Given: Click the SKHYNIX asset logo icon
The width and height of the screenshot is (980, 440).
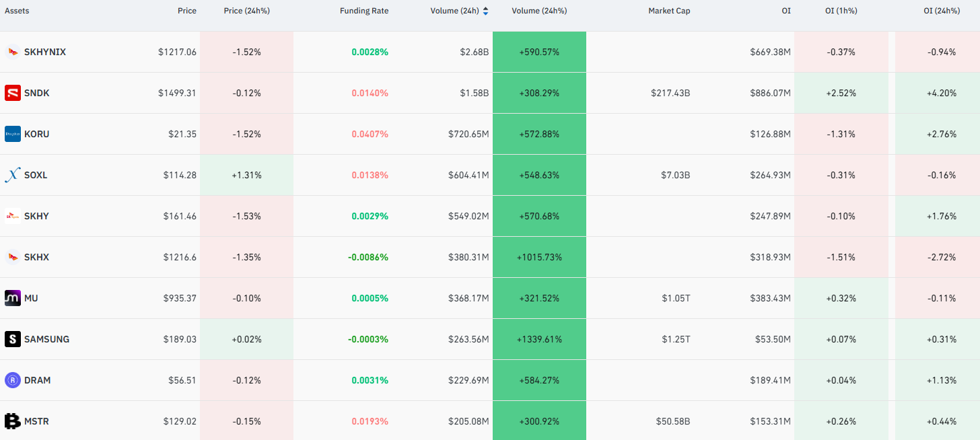Looking at the screenshot, I should (x=13, y=52).
